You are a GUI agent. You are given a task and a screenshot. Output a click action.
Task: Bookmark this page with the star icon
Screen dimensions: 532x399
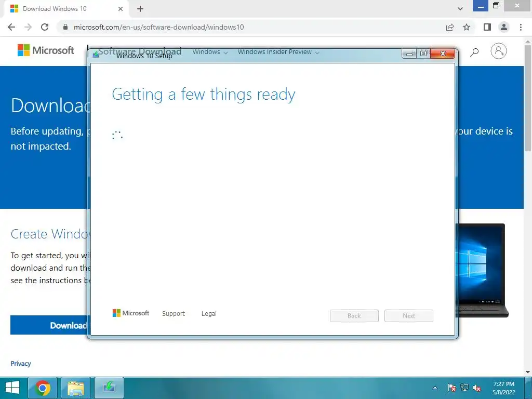tap(467, 27)
